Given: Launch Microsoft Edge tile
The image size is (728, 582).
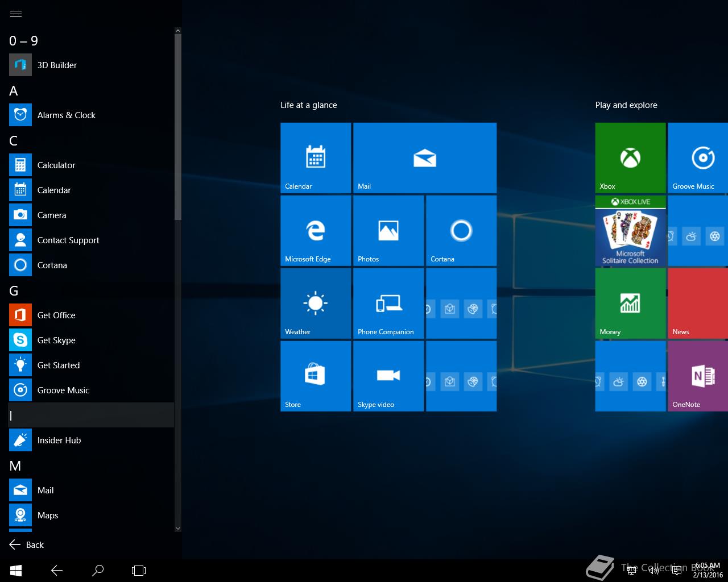Looking at the screenshot, I should [x=316, y=231].
